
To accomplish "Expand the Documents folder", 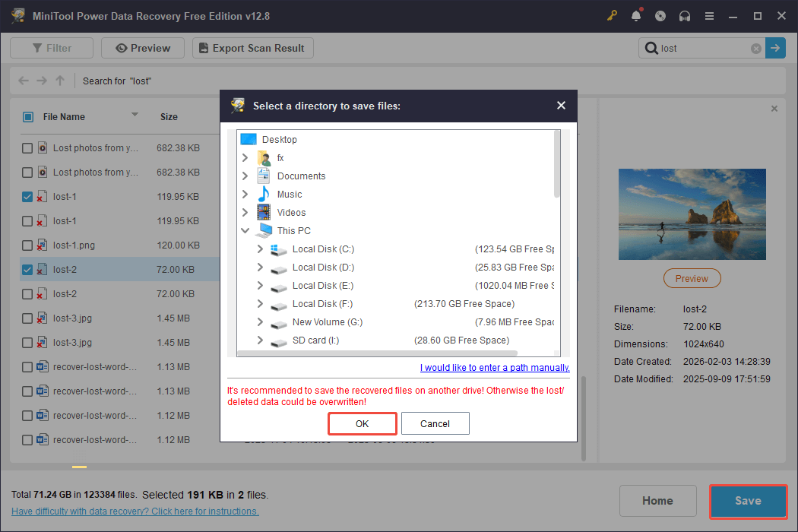I will coord(245,176).
